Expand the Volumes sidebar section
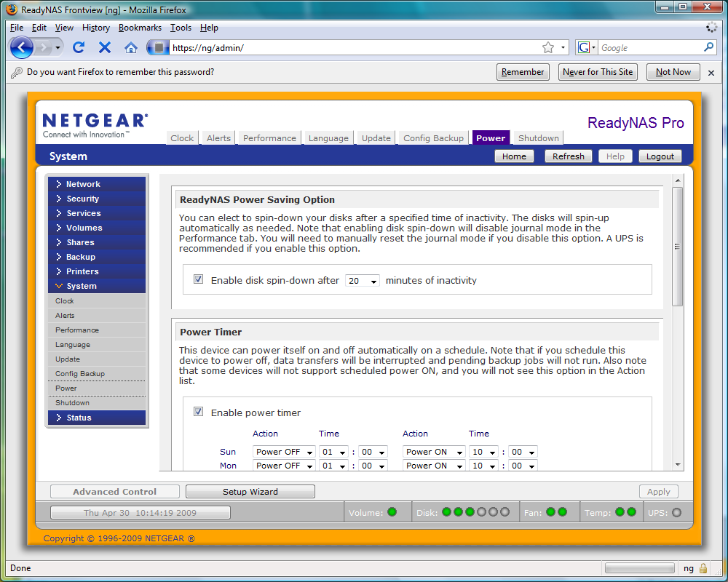The width and height of the screenshot is (728, 582). [97, 228]
